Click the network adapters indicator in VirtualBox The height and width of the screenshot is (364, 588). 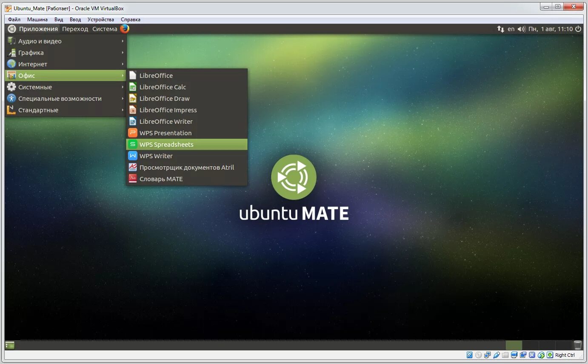pyautogui.click(x=487, y=355)
